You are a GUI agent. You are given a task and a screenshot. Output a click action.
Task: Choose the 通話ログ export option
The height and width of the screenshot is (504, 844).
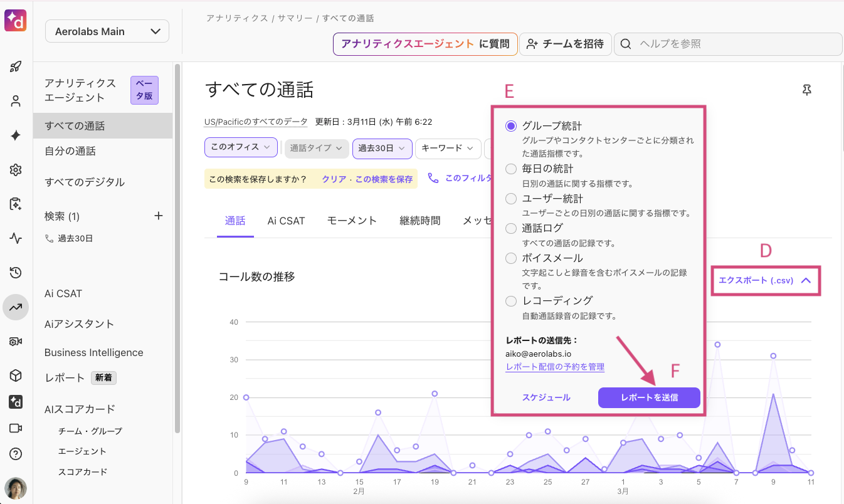(x=511, y=228)
